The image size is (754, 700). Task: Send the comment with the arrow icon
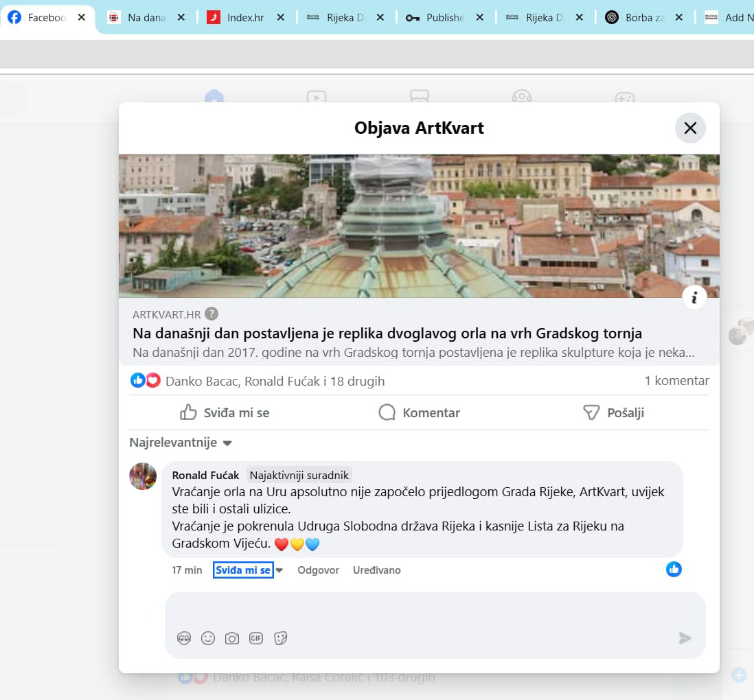point(685,638)
